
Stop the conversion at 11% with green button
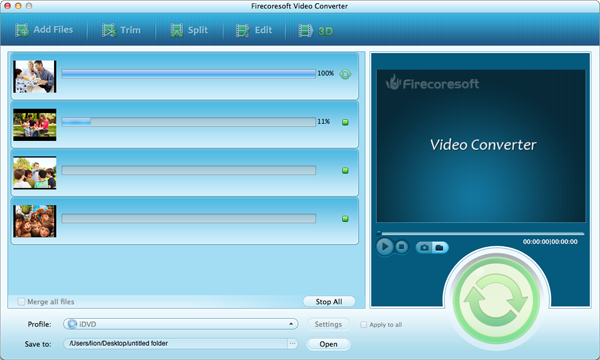tap(345, 122)
